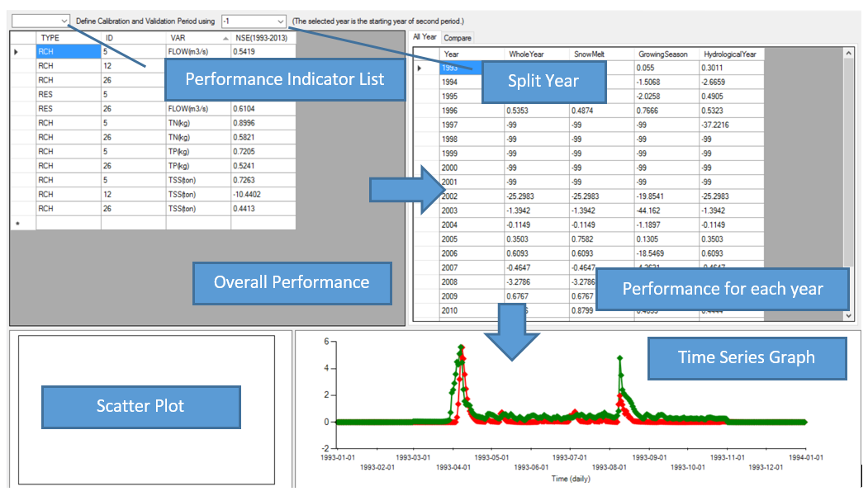The width and height of the screenshot is (868, 496).
Task: Select GrowingSeason value 0.055
Action: coord(666,68)
